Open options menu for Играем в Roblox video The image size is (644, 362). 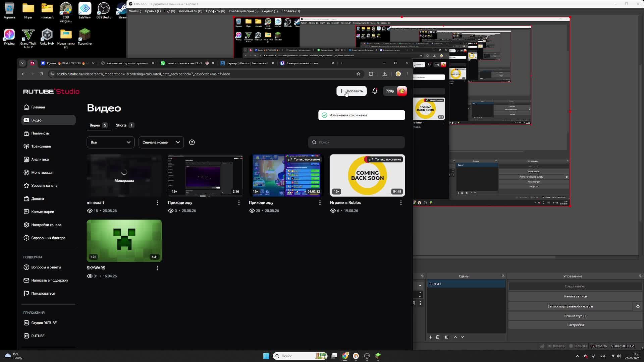pos(401,202)
